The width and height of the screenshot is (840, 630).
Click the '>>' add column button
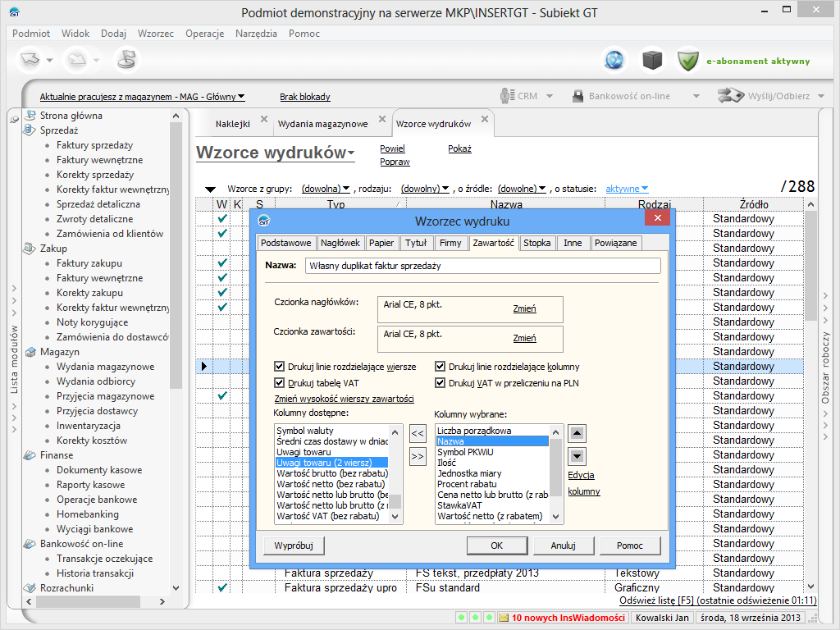[x=418, y=456]
